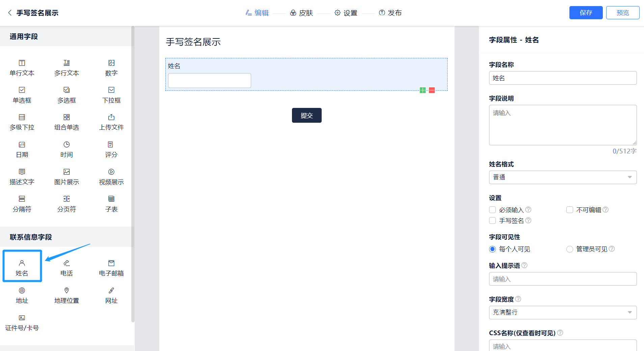Open the 发布 step tab

tap(390, 13)
